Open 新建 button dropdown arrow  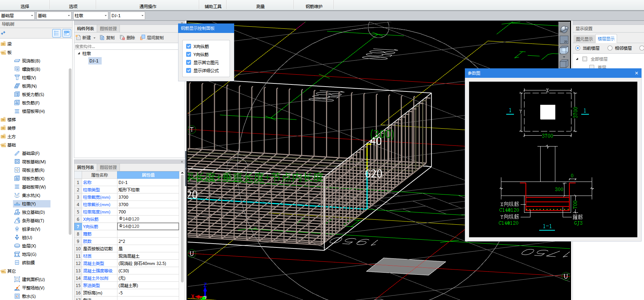pyautogui.click(x=94, y=38)
